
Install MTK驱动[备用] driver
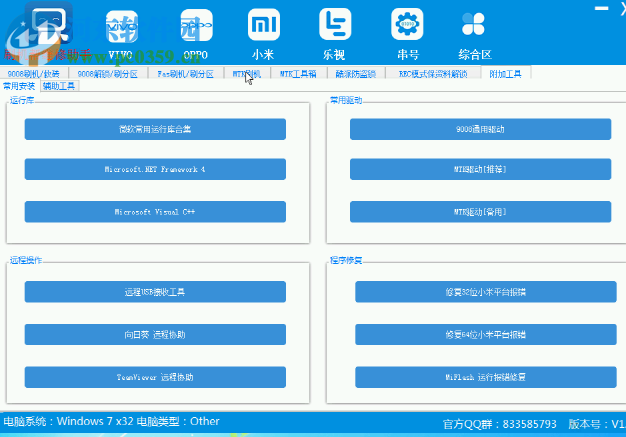coord(480,212)
